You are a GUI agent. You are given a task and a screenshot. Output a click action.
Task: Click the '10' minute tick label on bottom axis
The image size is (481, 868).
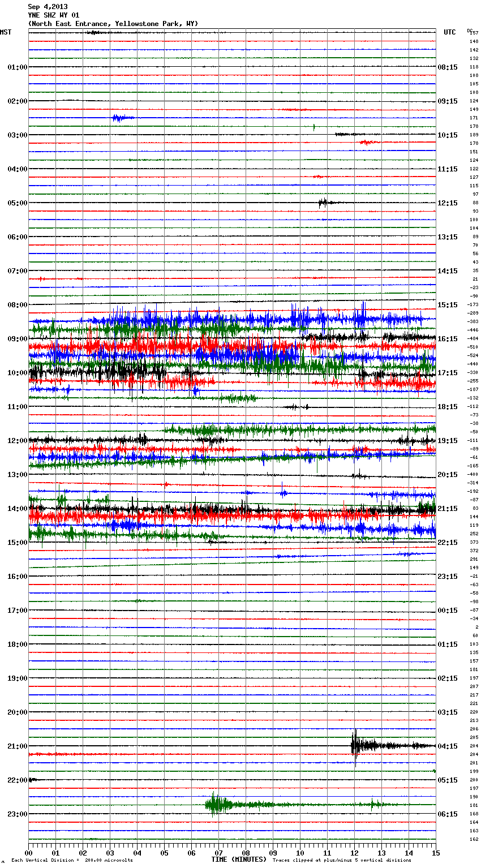pos(300,853)
